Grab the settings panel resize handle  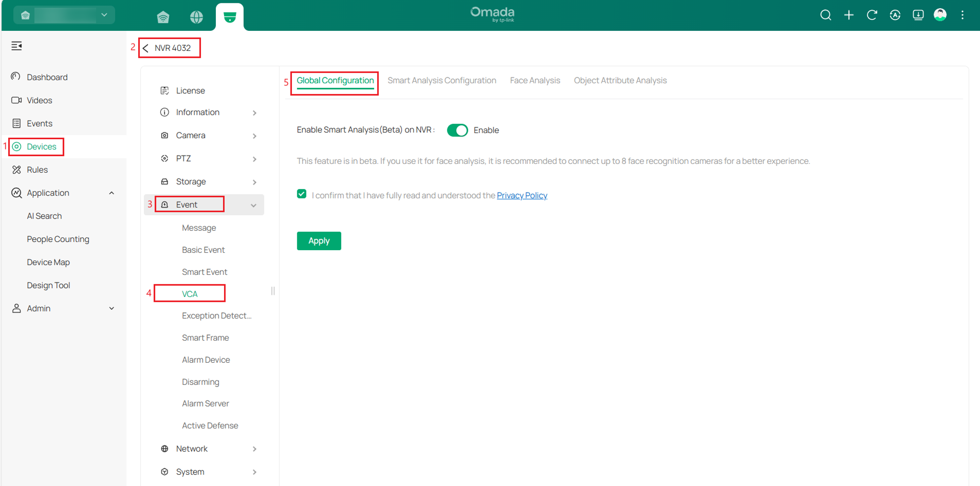273,291
